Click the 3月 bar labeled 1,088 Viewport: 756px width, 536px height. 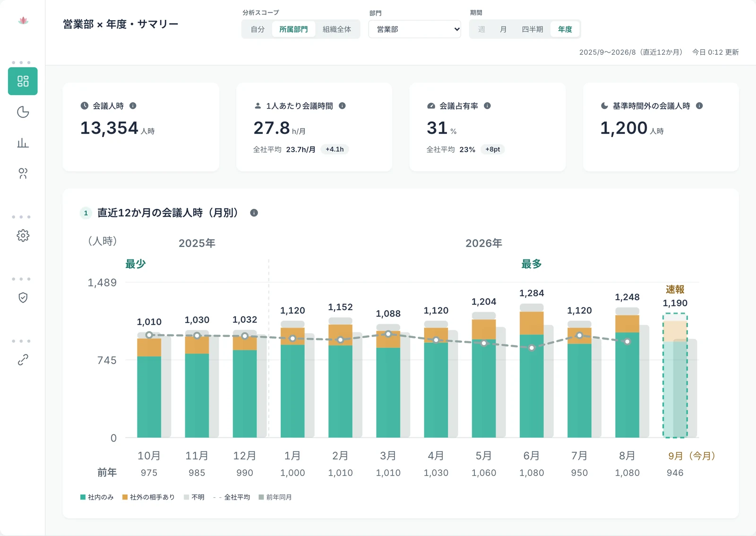click(x=388, y=381)
